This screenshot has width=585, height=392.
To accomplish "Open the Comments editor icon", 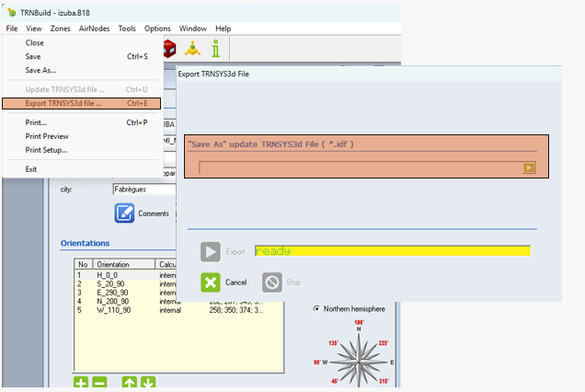I will (x=125, y=213).
